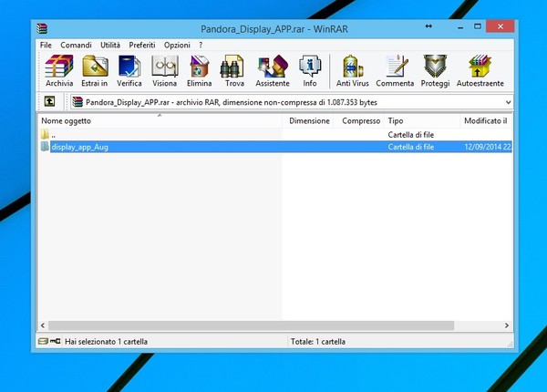This screenshot has width=547, height=392.
Task: Open the Commenta tool
Action: [x=395, y=71]
